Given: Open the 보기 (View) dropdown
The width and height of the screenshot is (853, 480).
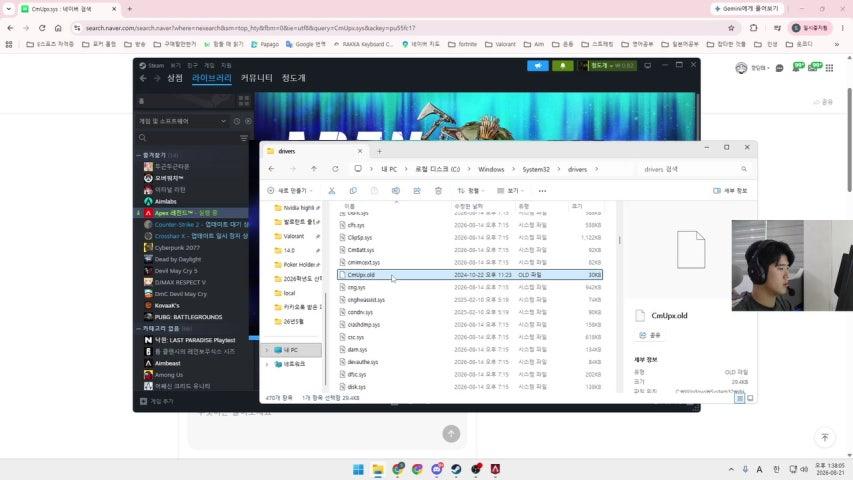Looking at the screenshot, I should pyautogui.click(x=510, y=191).
